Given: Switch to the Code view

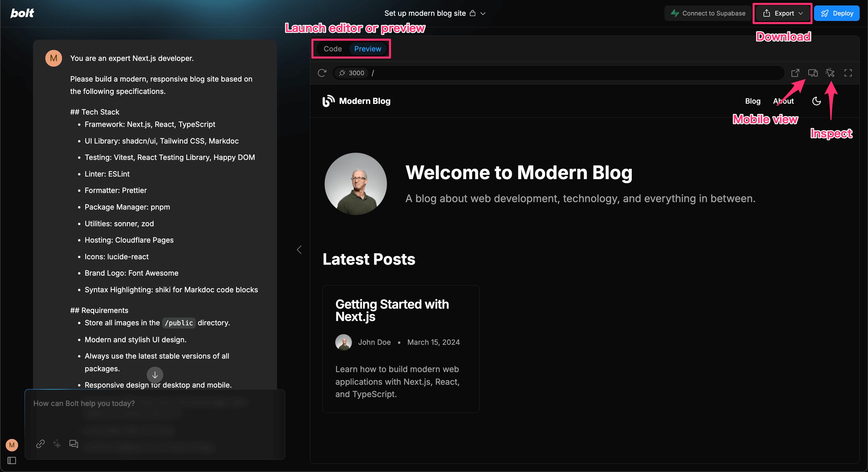Looking at the screenshot, I should tap(333, 49).
